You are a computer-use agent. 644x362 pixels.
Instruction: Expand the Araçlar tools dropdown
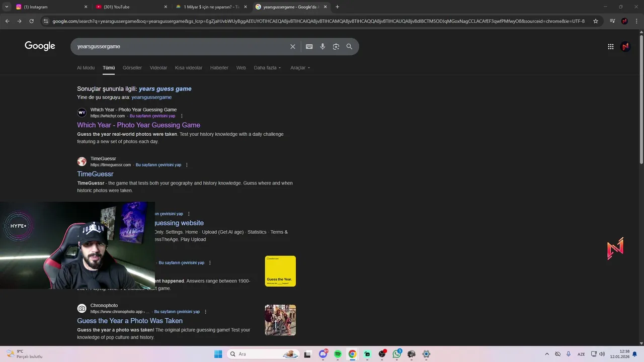pyautogui.click(x=300, y=68)
